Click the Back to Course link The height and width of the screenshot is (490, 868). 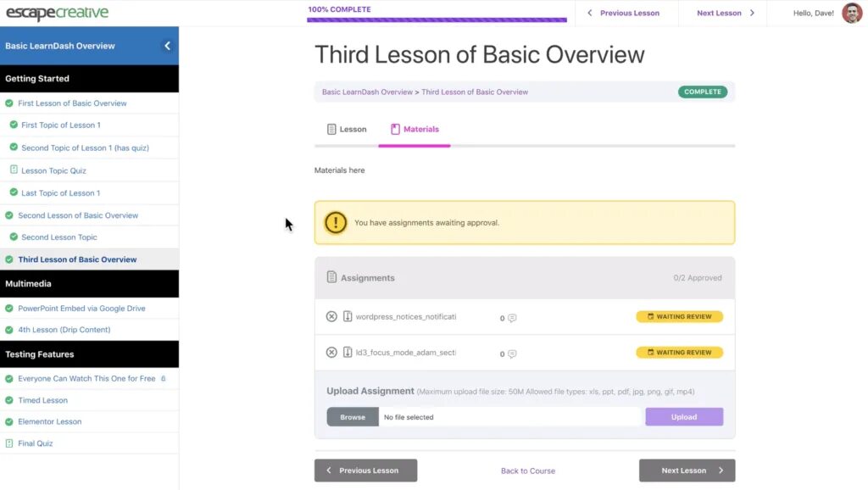[528, 471]
